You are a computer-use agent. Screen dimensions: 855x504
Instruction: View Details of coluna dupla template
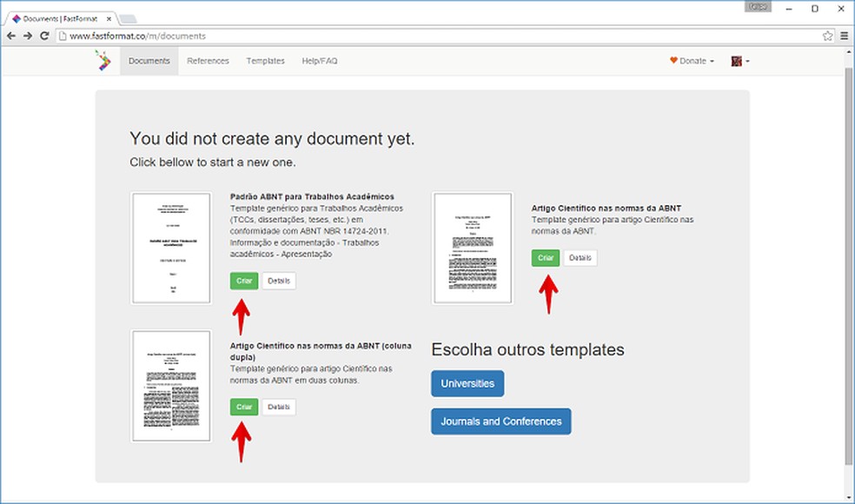click(279, 407)
